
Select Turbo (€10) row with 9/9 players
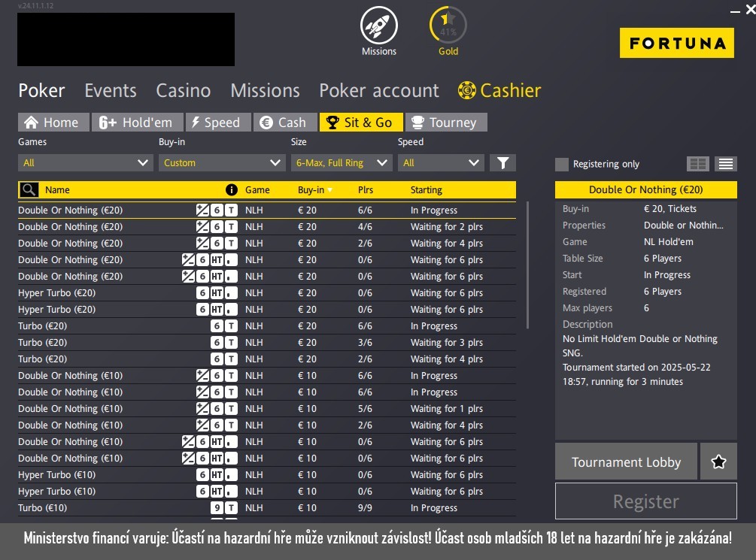point(266,507)
